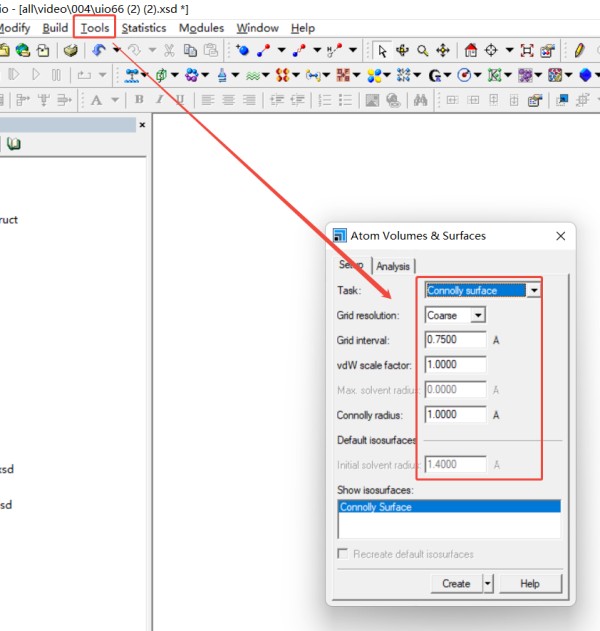
Task: Click the red target circle module icon
Action: (464, 75)
